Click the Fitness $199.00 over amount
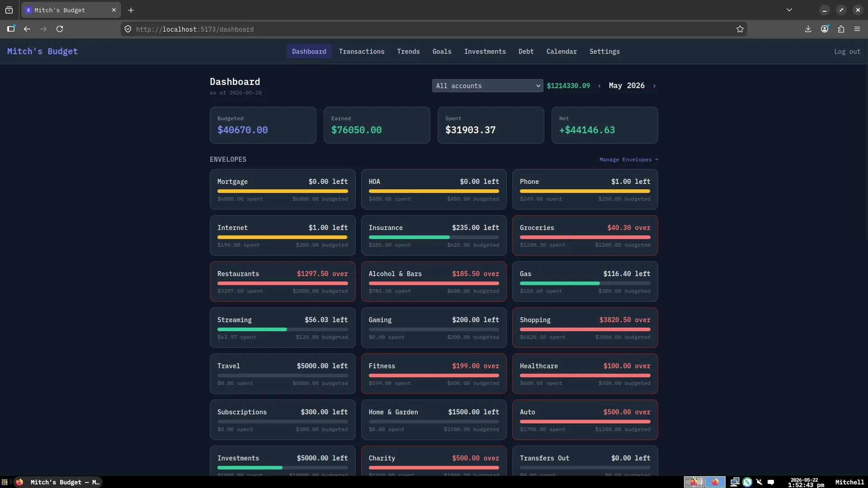868x488 pixels. tap(476, 366)
